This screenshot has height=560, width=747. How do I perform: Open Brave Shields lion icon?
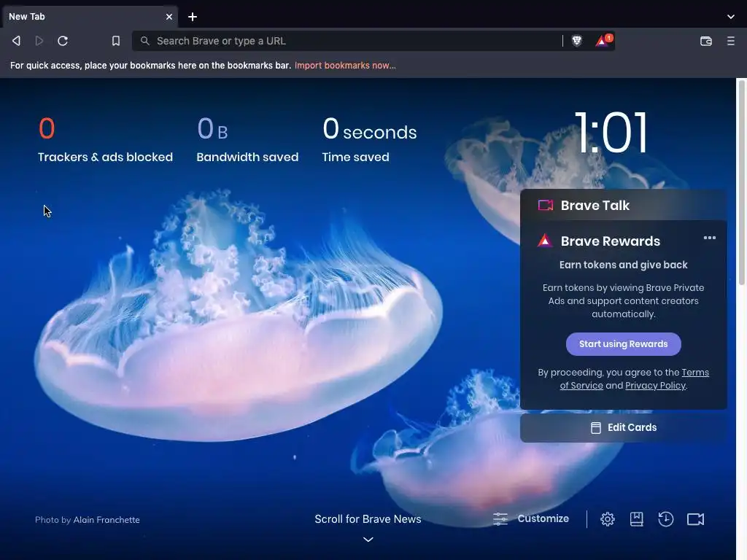577,41
